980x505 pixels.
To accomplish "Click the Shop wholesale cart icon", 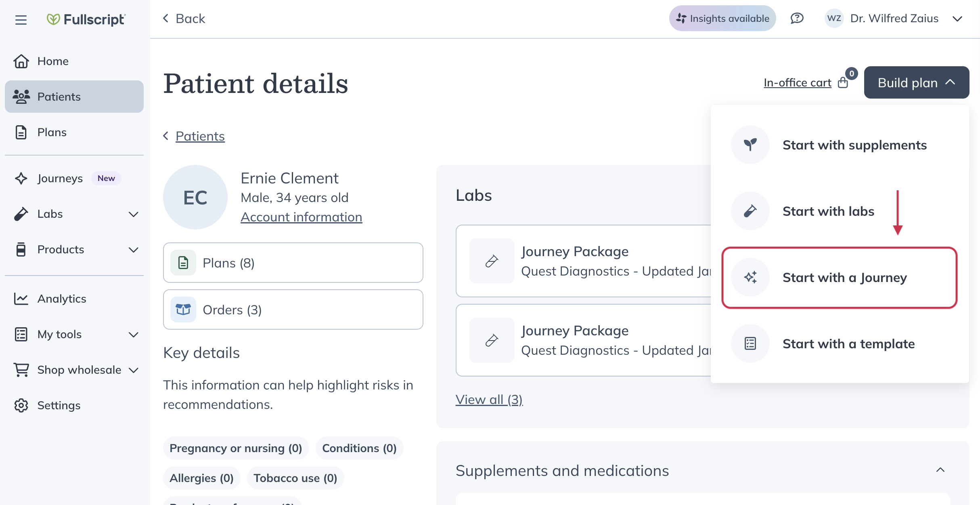I will click(21, 370).
